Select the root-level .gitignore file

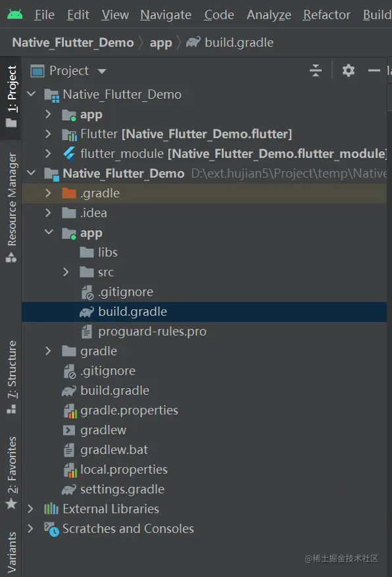pos(108,371)
